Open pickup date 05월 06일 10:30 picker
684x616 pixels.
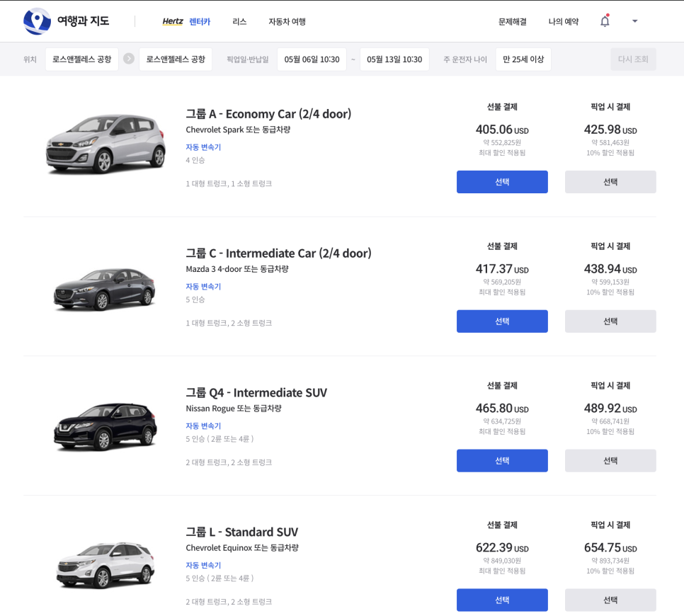point(312,59)
